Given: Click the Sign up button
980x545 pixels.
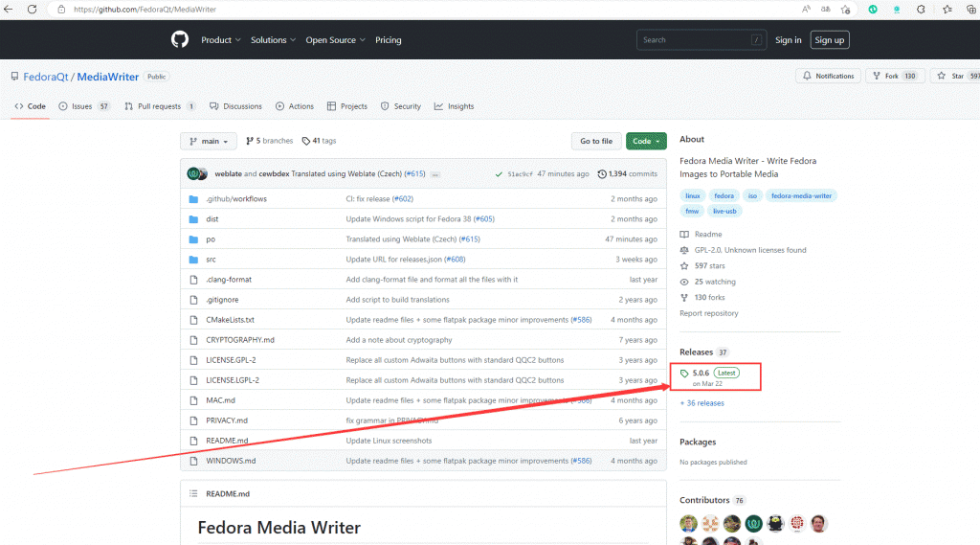Looking at the screenshot, I should click(x=829, y=40).
